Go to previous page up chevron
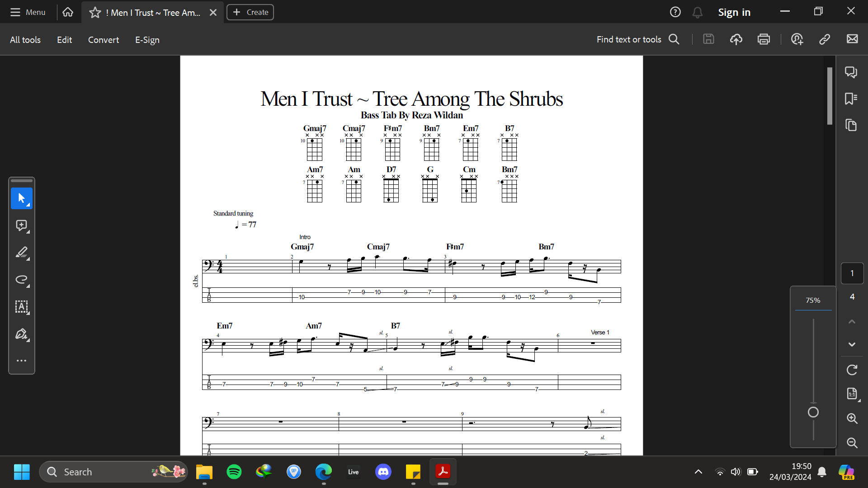The image size is (868, 488). [x=852, y=322]
